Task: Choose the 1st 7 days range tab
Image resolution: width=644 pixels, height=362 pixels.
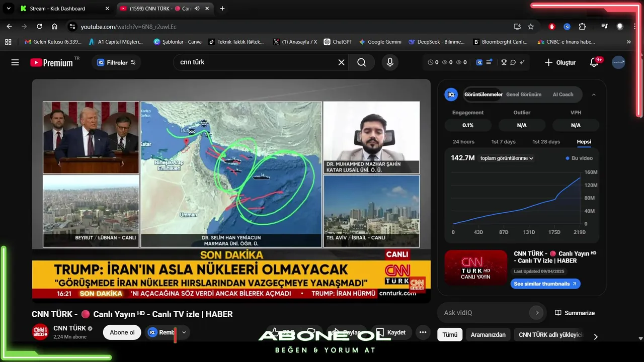Action: [503, 142]
